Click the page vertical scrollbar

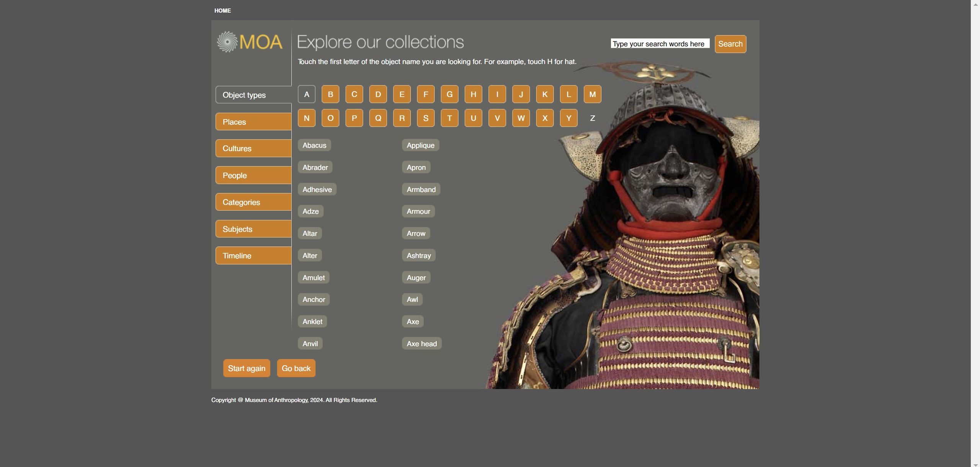[x=975, y=233]
